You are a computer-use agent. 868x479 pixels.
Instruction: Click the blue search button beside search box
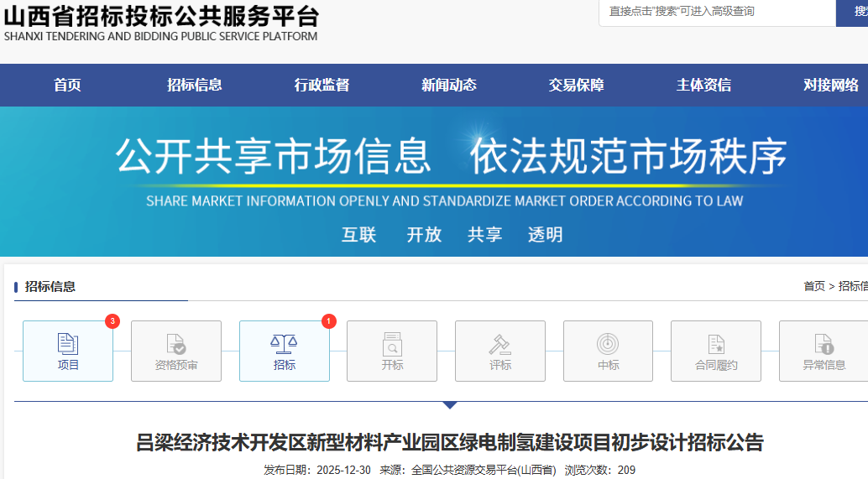point(852,12)
